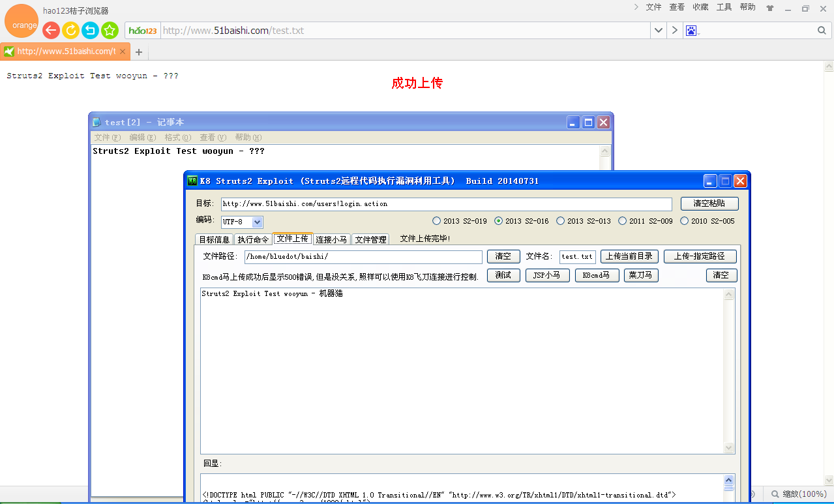Click the hao123 logo in address bar
Screen dimensions: 834x504
[x=143, y=31]
